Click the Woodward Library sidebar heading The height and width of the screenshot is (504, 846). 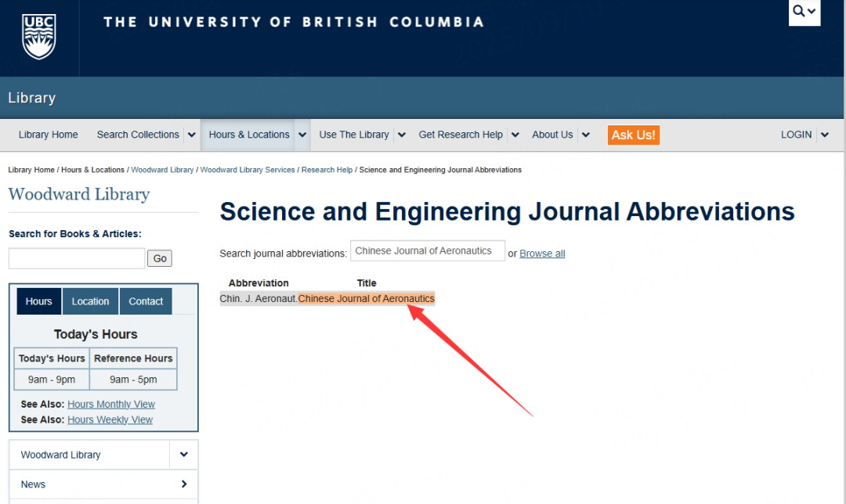pos(79,194)
